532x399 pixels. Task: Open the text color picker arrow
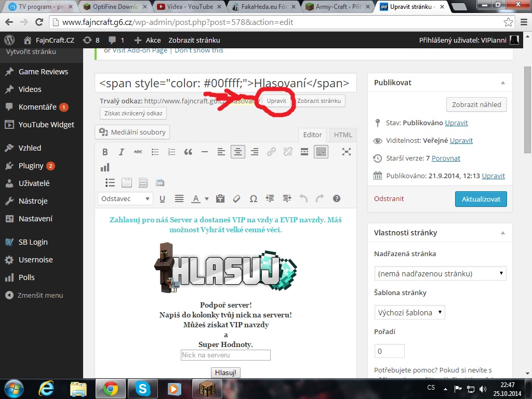(207, 198)
